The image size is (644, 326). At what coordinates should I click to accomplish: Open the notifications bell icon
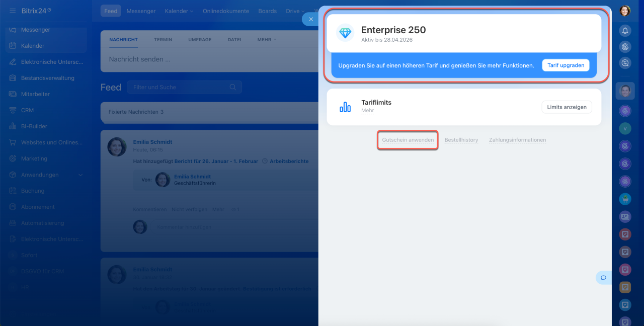[625, 31]
